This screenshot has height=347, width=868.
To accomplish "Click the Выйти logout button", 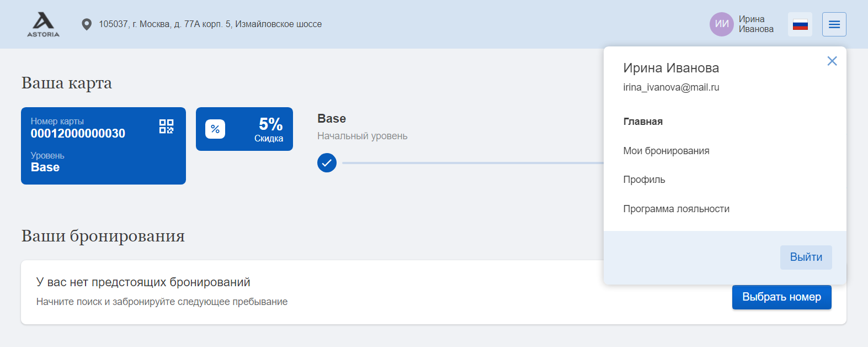I will point(806,257).
